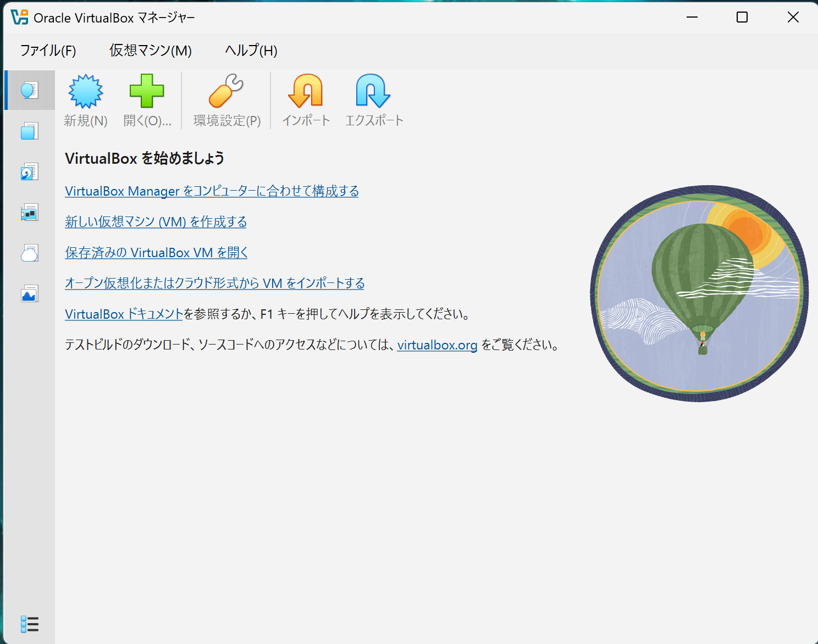
Task: Open the Cloud profile manager
Action: click(30, 253)
